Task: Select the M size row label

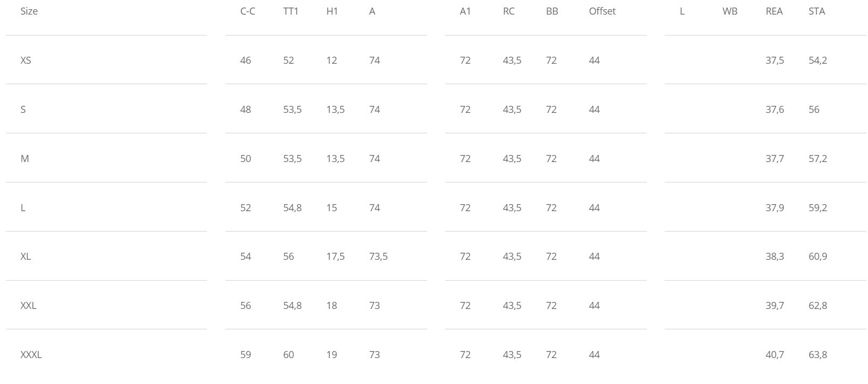Action: tap(25, 159)
